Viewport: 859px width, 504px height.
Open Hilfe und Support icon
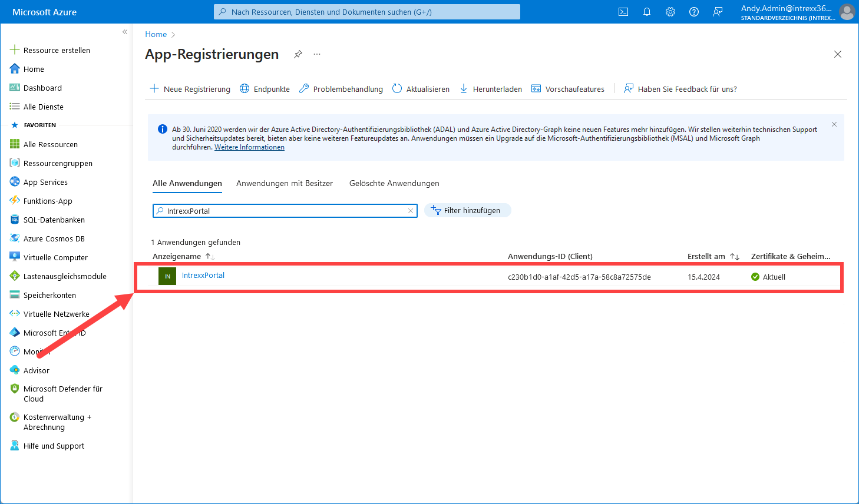coord(15,446)
